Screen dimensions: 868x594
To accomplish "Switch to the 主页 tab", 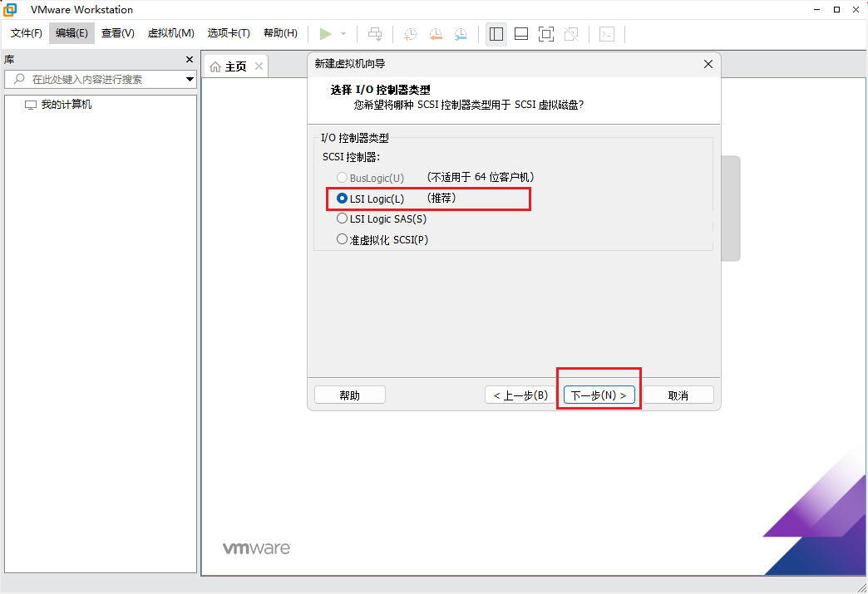I will click(236, 66).
